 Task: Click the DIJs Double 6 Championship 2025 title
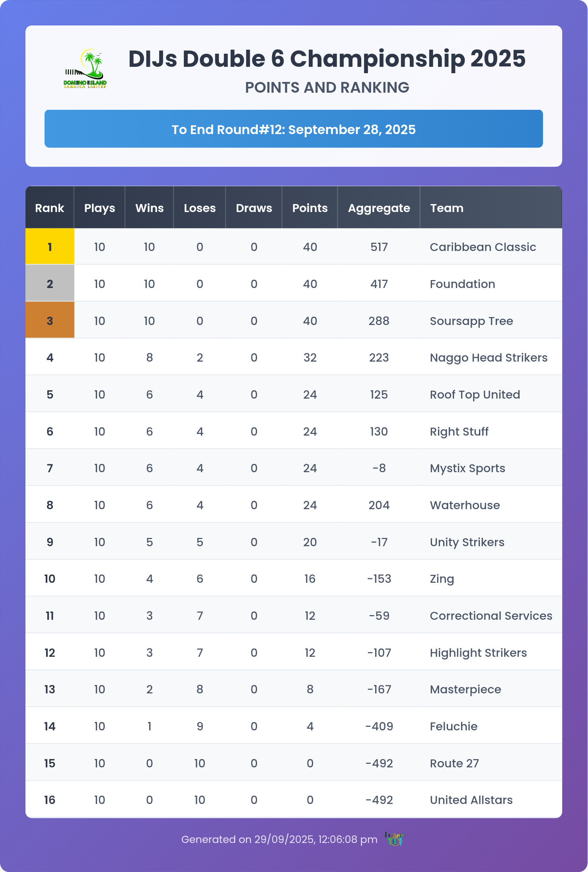pos(327,59)
